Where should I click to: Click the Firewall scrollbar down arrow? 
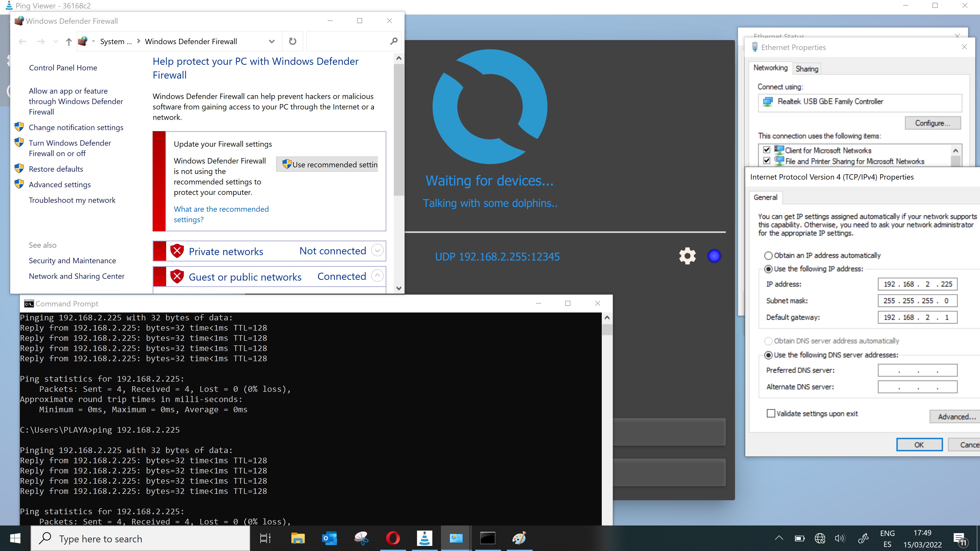[x=398, y=288]
